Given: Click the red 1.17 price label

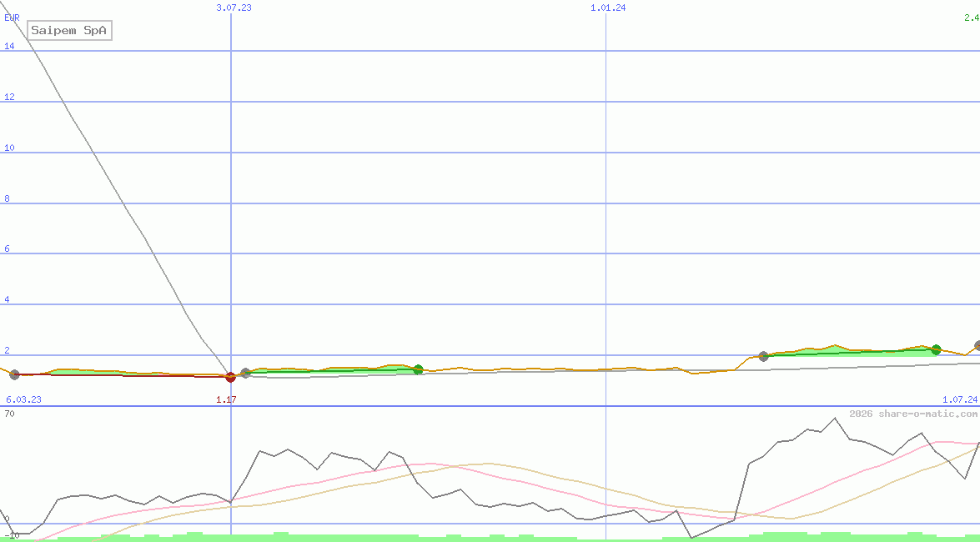Looking at the screenshot, I should pos(226,399).
